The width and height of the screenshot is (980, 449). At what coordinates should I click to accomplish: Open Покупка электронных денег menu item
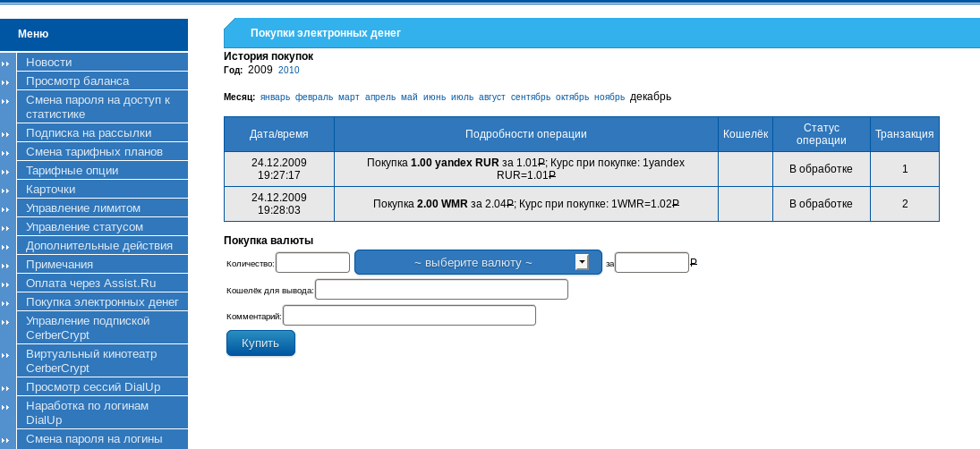click(102, 301)
